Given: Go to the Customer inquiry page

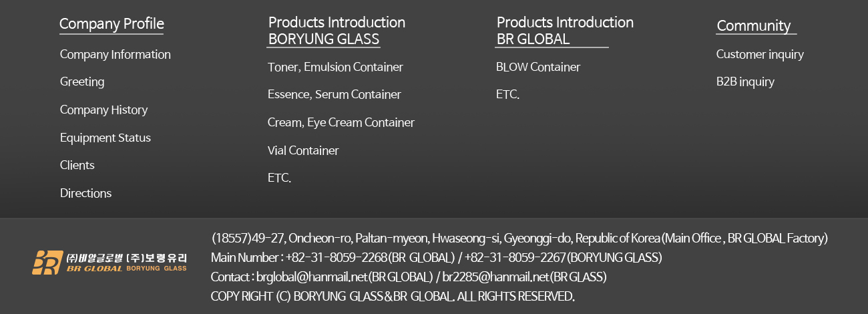Looking at the screenshot, I should (760, 54).
